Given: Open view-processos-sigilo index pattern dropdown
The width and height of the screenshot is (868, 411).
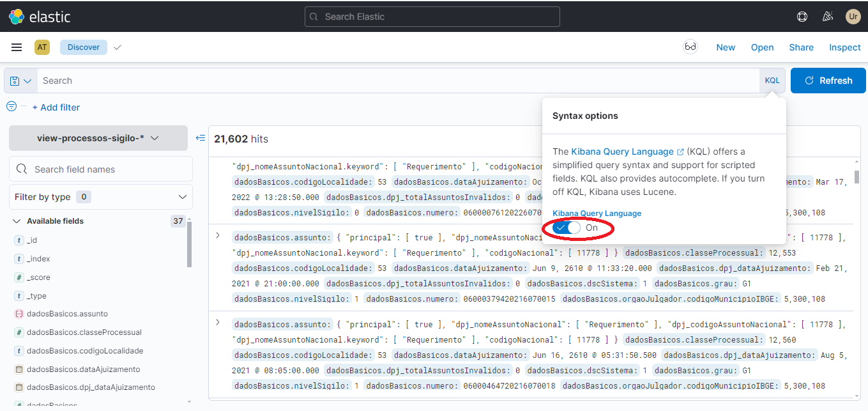Looking at the screenshot, I should point(98,138).
